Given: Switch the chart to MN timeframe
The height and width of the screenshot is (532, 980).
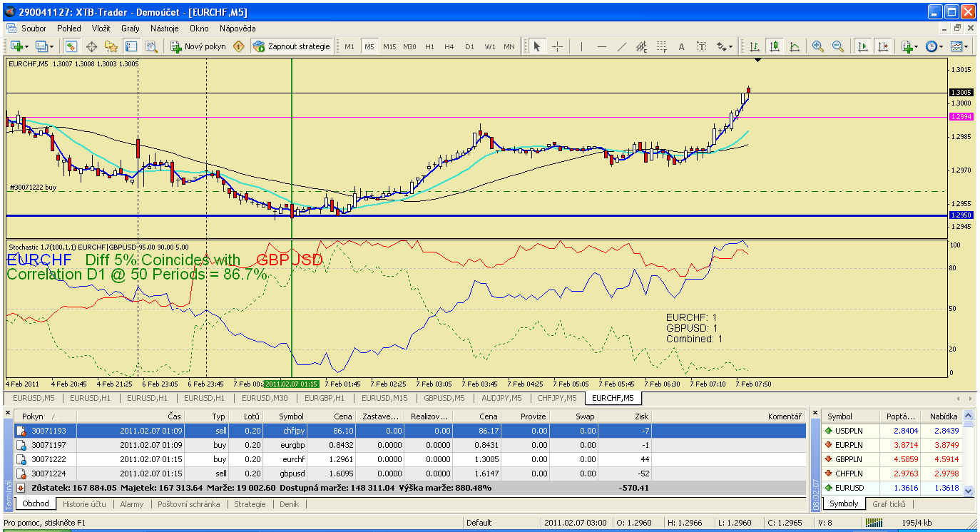Looking at the screenshot, I should tap(509, 46).
